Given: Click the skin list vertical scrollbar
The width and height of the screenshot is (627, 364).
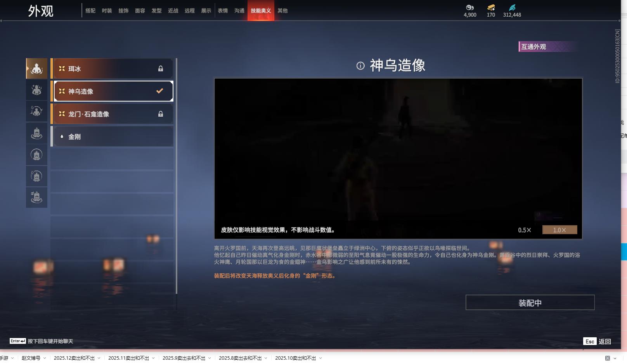Looking at the screenshot, I should [177, 176].
